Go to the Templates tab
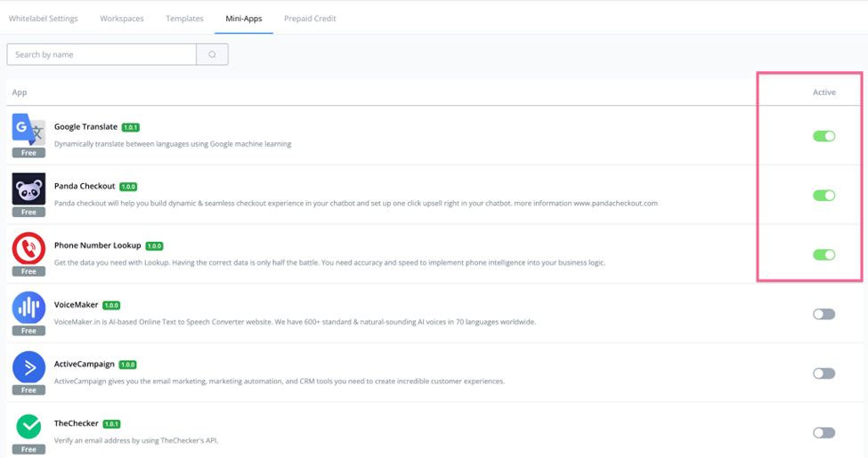Image resolution: width=868 pixels, height=458 pixels. point(185,19)
